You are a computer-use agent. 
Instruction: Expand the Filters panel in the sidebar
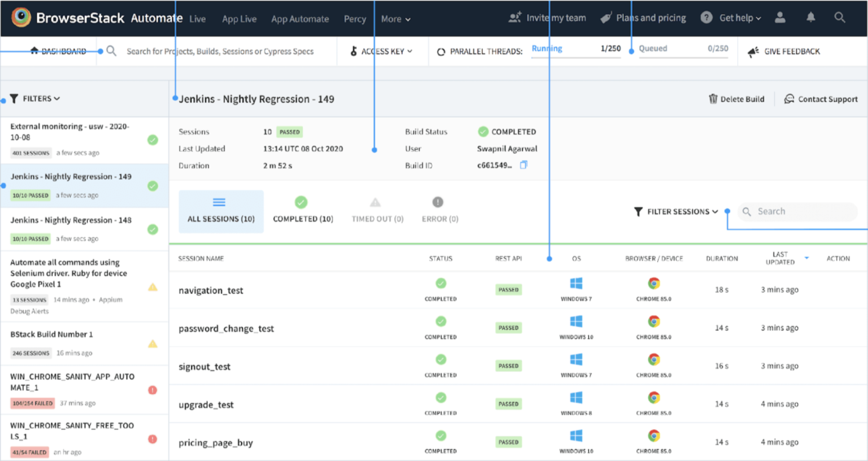point(35,98)
